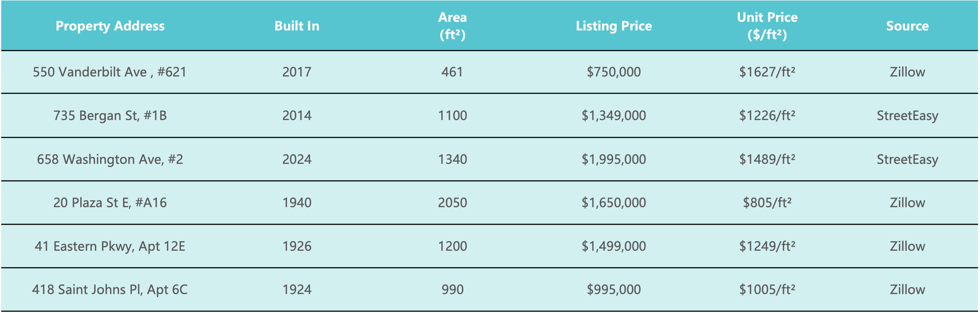Viewport: 980px width, 313px height.
Task: Select the $1005/ft² unit price cell
Action: click(767, 289)
